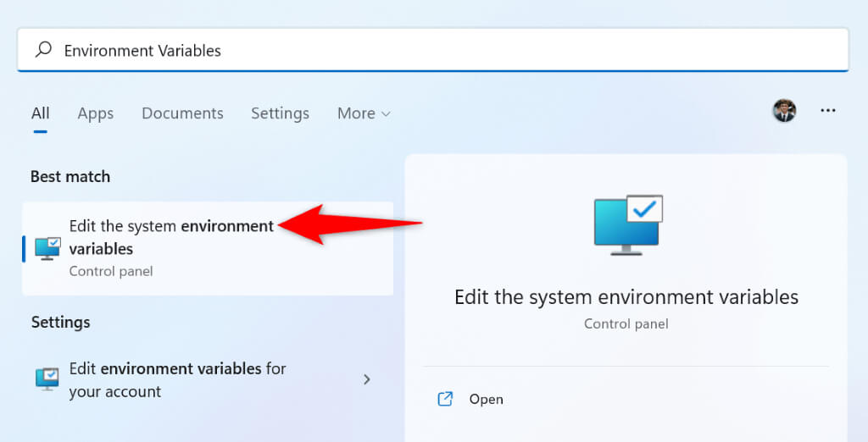The height and width of the screenshot is (442, 868).
Task: Click the large monitor icon in preview pane
Action: 628,224
